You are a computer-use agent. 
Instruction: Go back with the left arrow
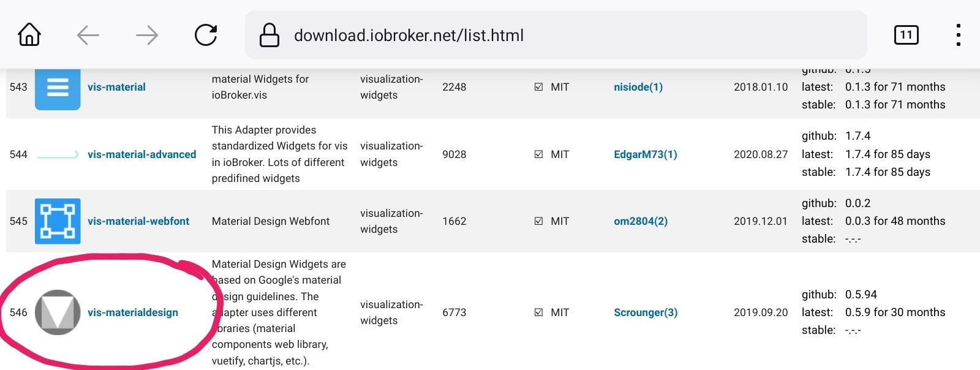click(88, 36)
